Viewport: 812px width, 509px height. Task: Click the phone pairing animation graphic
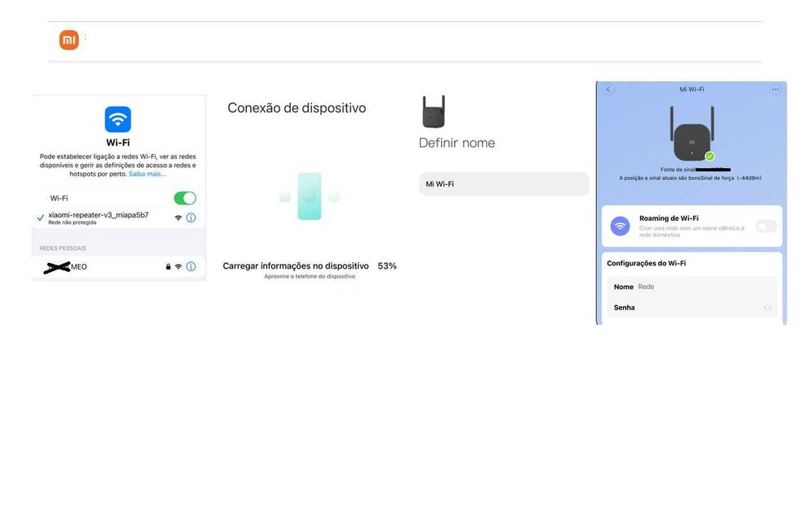point(309,196)
